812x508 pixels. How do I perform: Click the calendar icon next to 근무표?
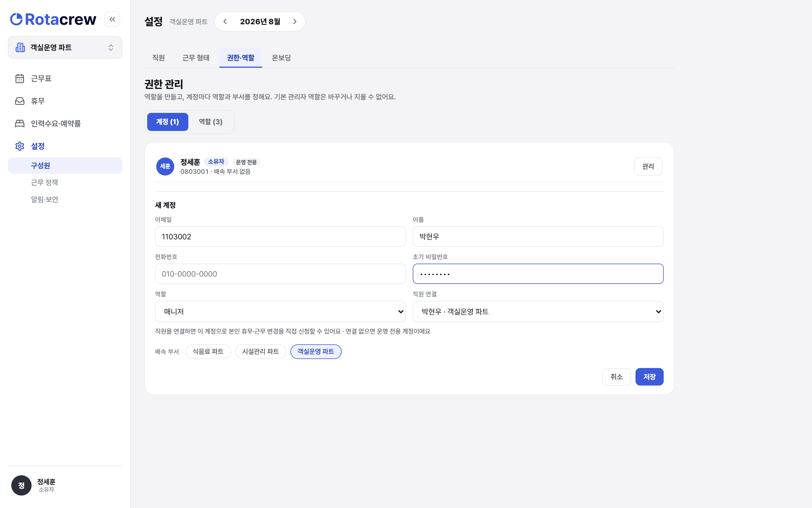point(20,78)
